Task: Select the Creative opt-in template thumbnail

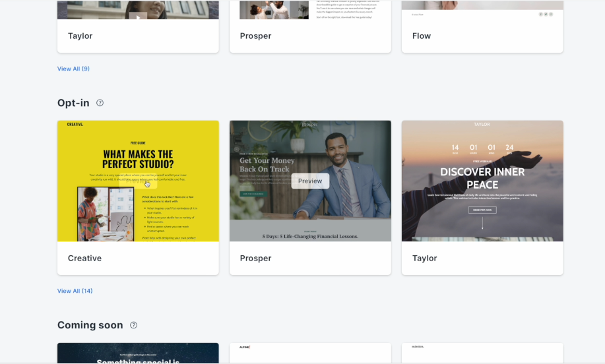Action: [138, 181]
